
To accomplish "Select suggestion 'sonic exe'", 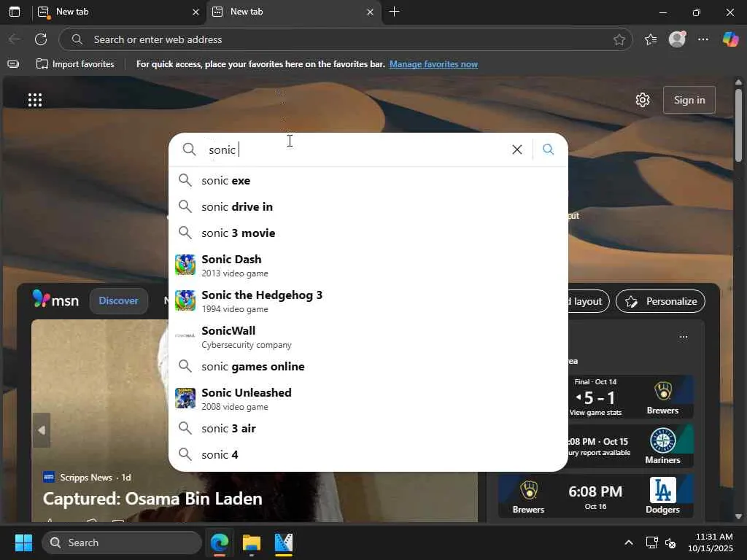I will point(368,181).
